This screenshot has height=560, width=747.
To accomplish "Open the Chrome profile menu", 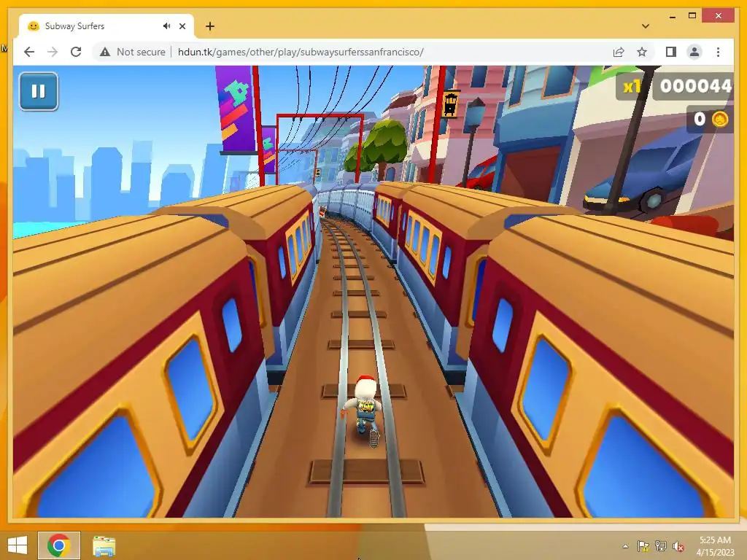I will pyautogui.click(x=694, y=52).
